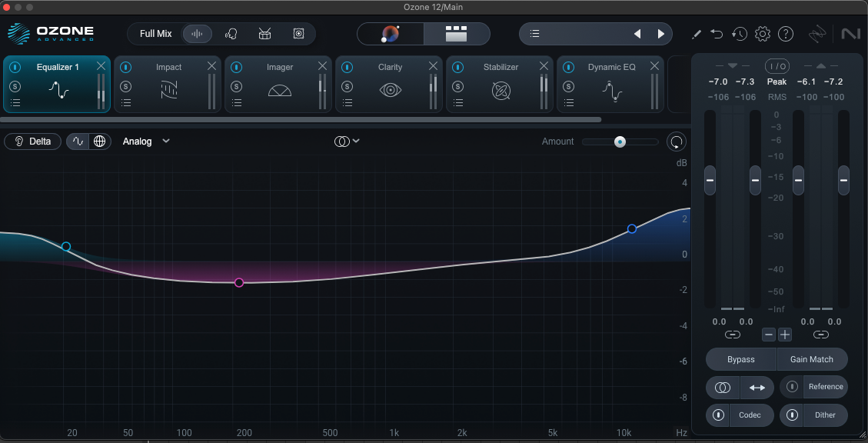The height and width of the screenshot is (443, 868).
Task: Remove the Stabilizer module
Action: (x=544, y=66)
